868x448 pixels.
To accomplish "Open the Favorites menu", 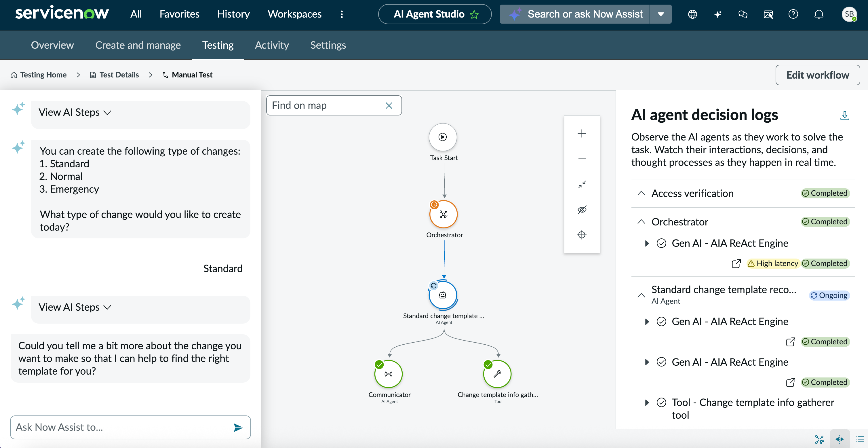I will click(x=179, y=14).
